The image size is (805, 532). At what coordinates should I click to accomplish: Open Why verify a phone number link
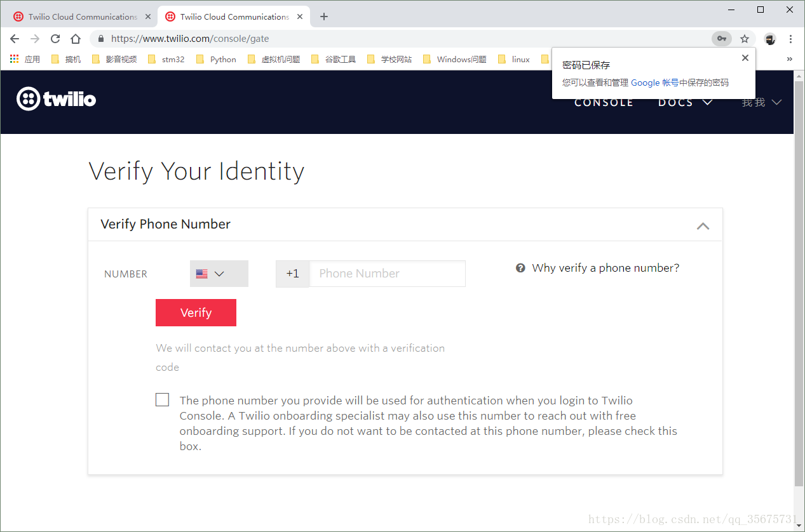605,268
